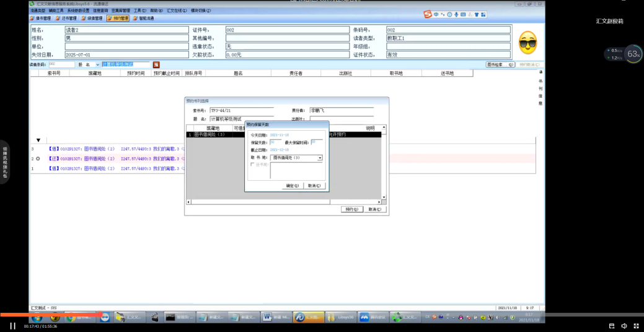Click the 送书地 text area

pyautogui.click(x=296, y=170)
